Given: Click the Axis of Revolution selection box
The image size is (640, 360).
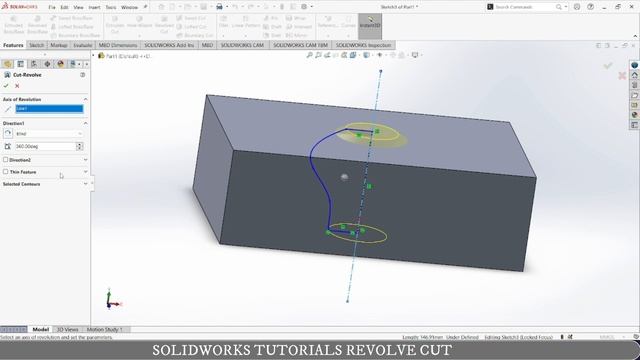Looking at the screenshot, I should 49,109.
